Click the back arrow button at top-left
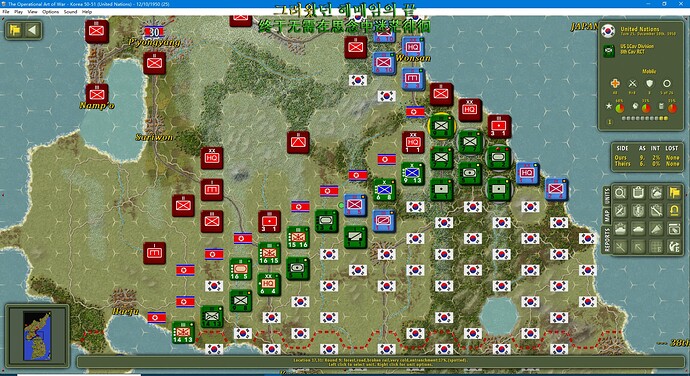 tap(32, 30)
